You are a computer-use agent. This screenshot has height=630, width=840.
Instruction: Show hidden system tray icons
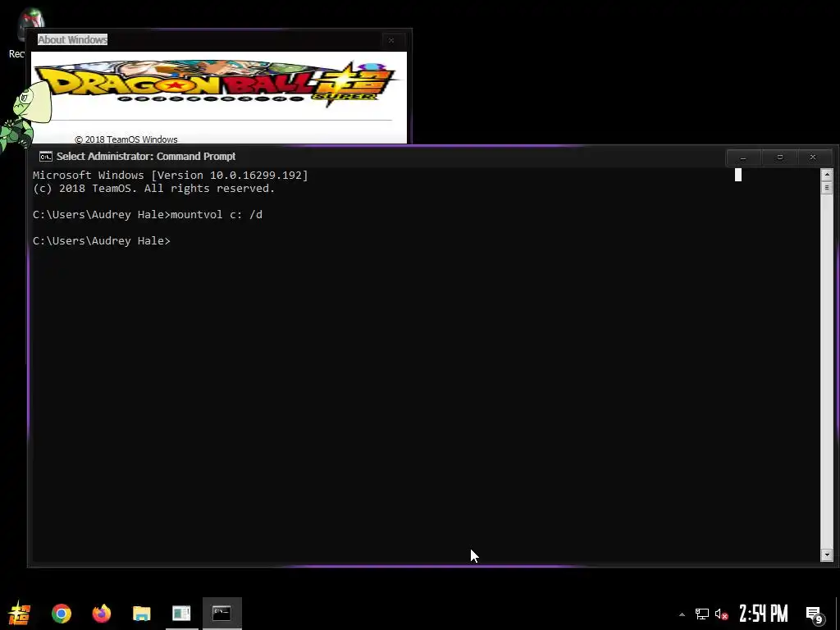[x=682, y=614]
